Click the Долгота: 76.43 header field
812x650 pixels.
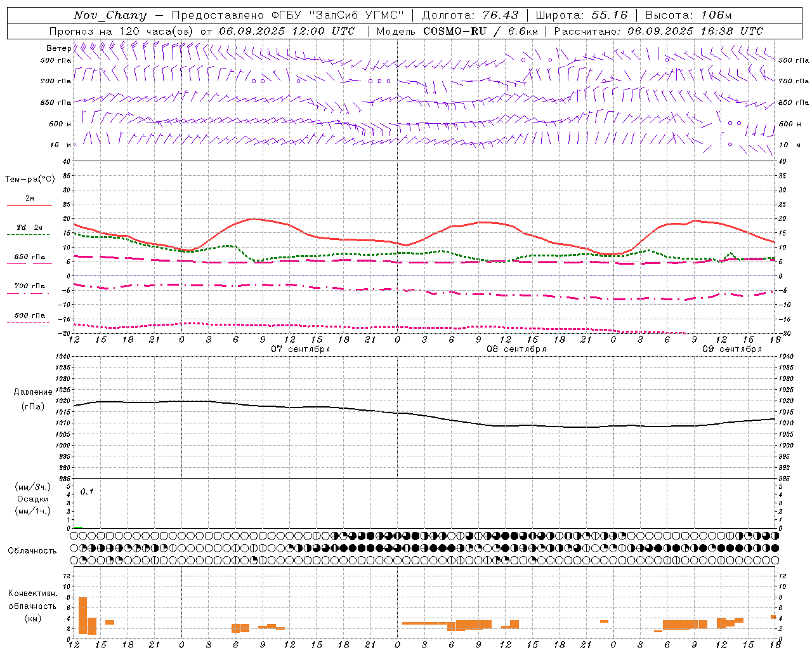click(470, 15)
